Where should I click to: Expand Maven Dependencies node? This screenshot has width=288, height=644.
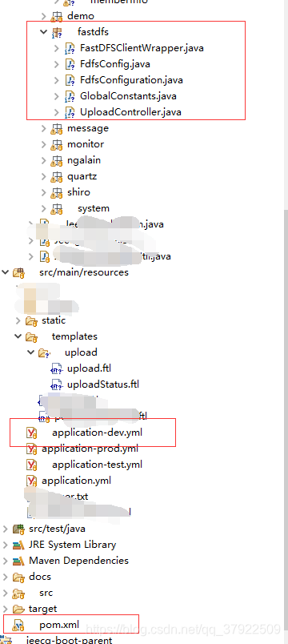click(x=6, y=561)
